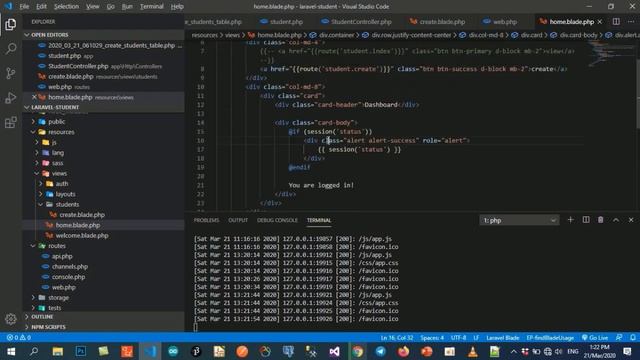This screenshot has height=360, width=640.
Task: Open the Run and Debug view
Action: 11,98
